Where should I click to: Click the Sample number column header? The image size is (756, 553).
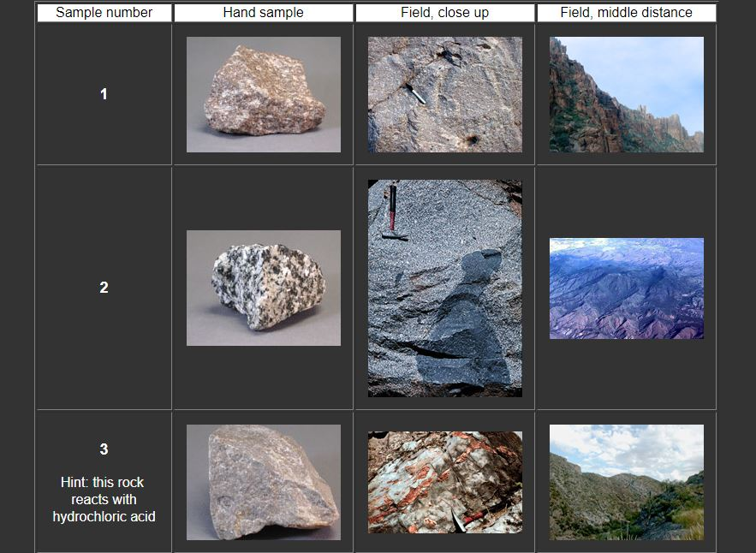click(103, 12)
